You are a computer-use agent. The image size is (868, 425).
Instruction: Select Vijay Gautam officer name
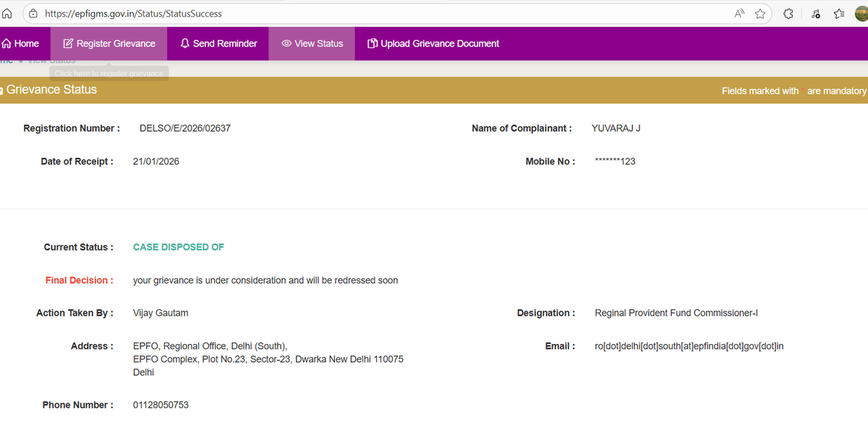161,313
